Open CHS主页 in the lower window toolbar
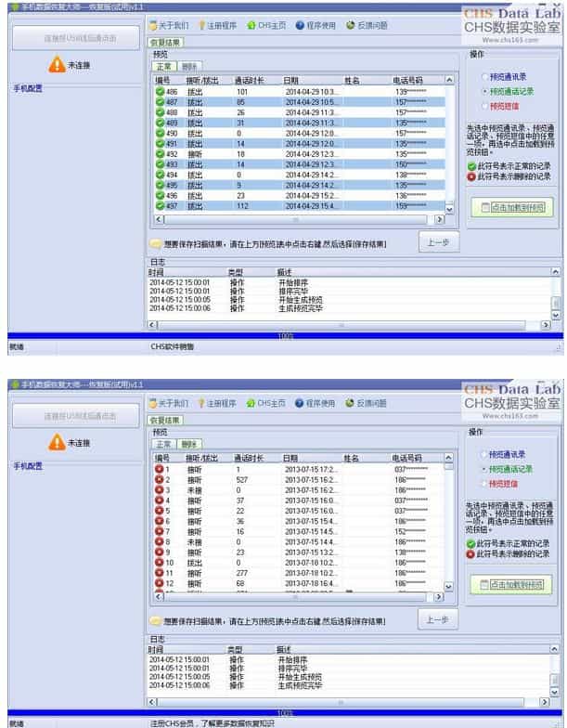Screen dimensions: 567x728 tap(265, 403)
